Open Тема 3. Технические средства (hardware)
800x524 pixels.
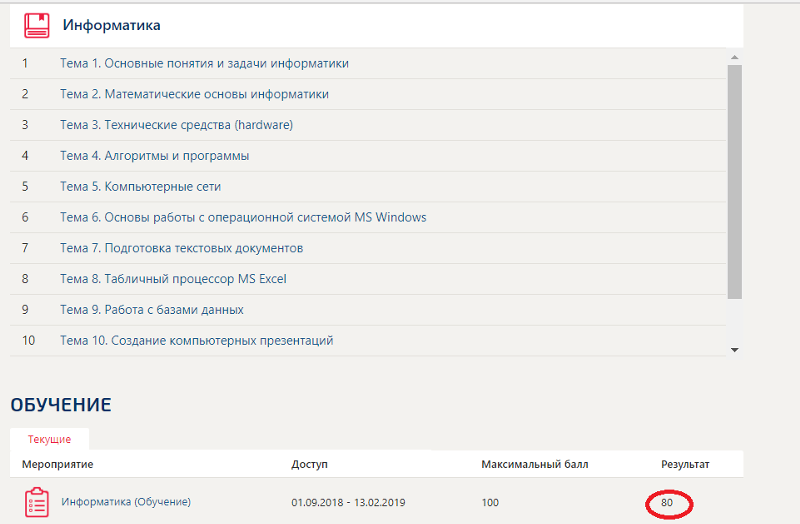coord(177,125)
